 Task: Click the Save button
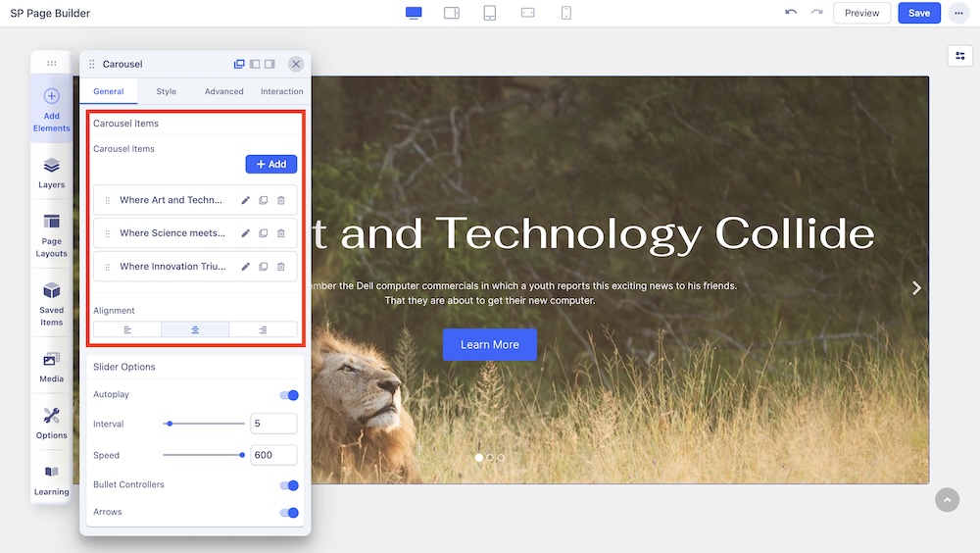point(918,13)
